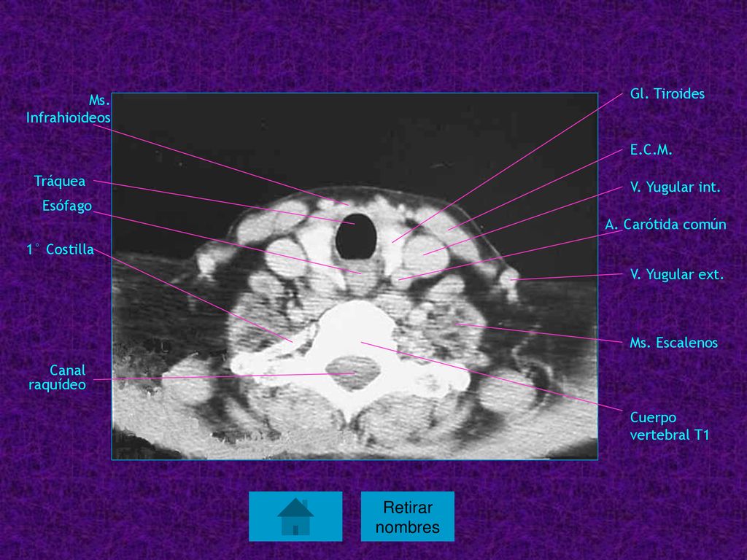Click the V. Yugular ext. label
The width and height of the screenshot is (747, 560).
[x=676, y=274]
